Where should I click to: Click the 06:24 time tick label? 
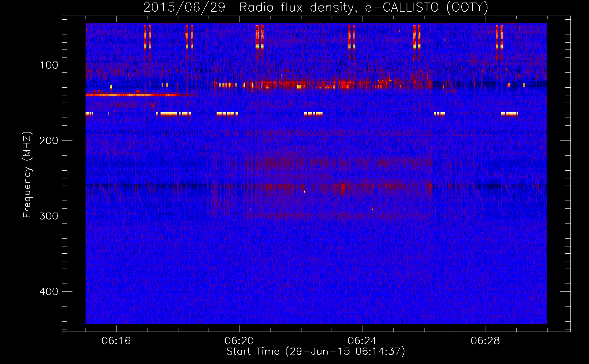point(362,341)
